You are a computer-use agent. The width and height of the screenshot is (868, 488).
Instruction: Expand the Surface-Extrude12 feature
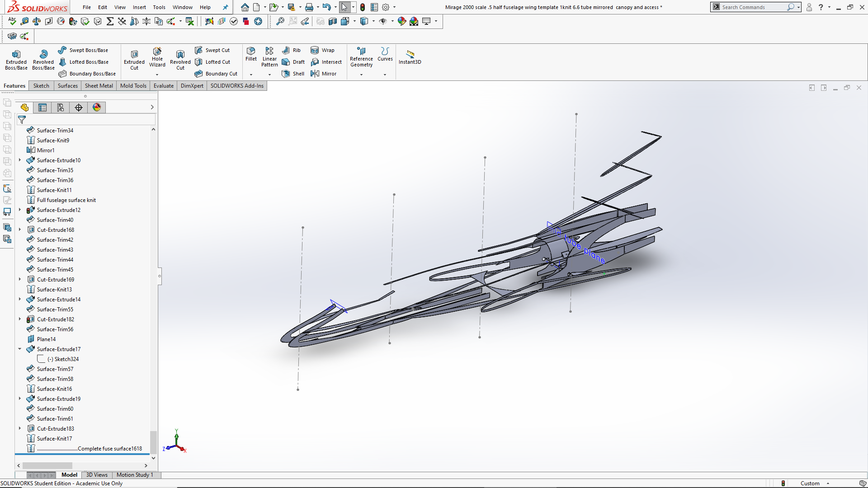coord(20,210)
